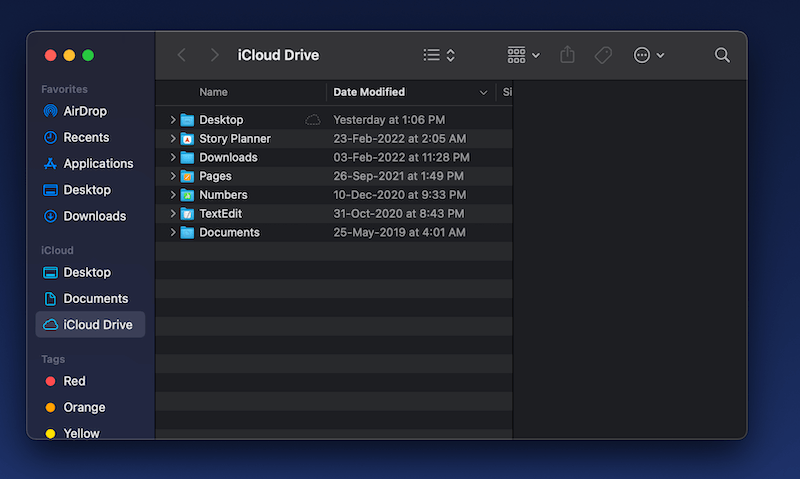
Task: Open Applications in the sidebar
Action: [90, 164]
